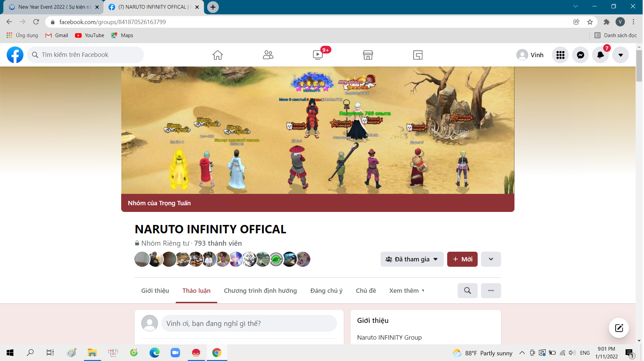The height and width of the screenshot is (361, 644).
Task: Open Gmail bookmark
Action: click(x=57, y=35)
